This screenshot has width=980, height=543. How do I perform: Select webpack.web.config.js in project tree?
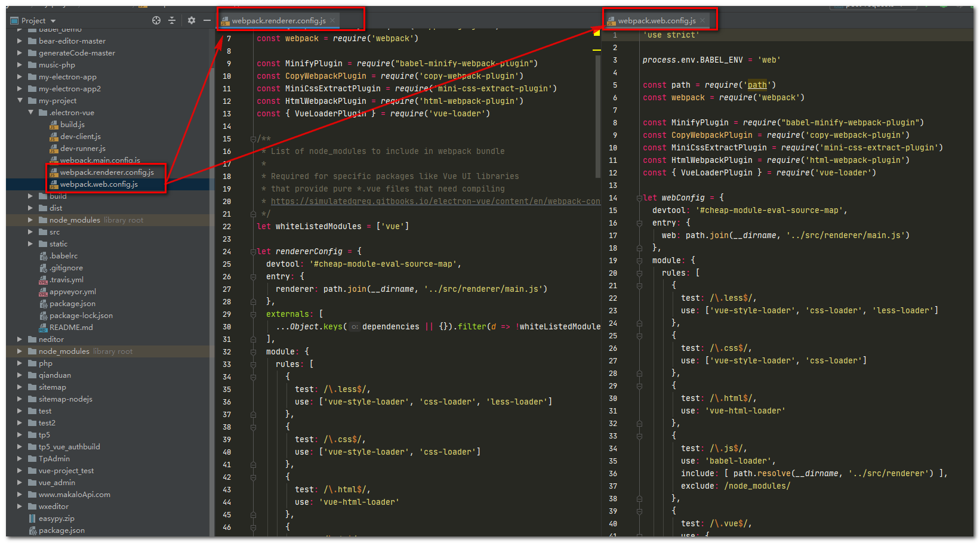99,184
